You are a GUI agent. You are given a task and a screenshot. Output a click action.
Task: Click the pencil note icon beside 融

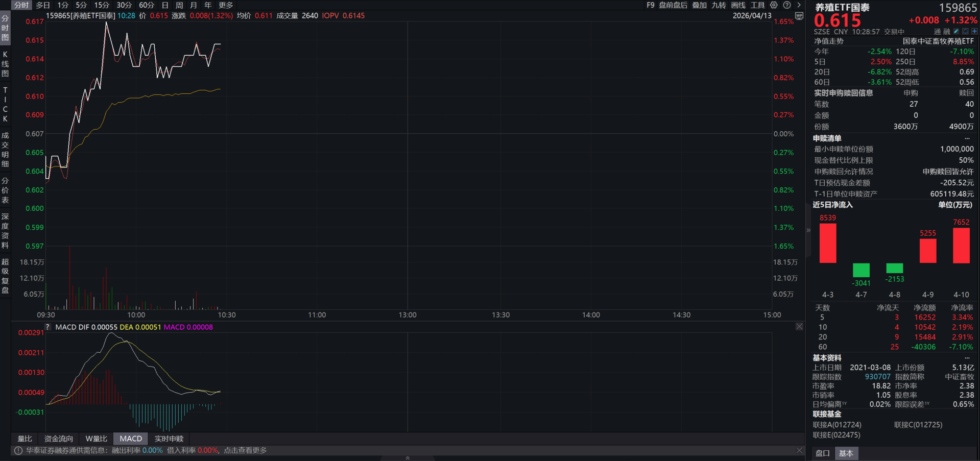[956, 32]
